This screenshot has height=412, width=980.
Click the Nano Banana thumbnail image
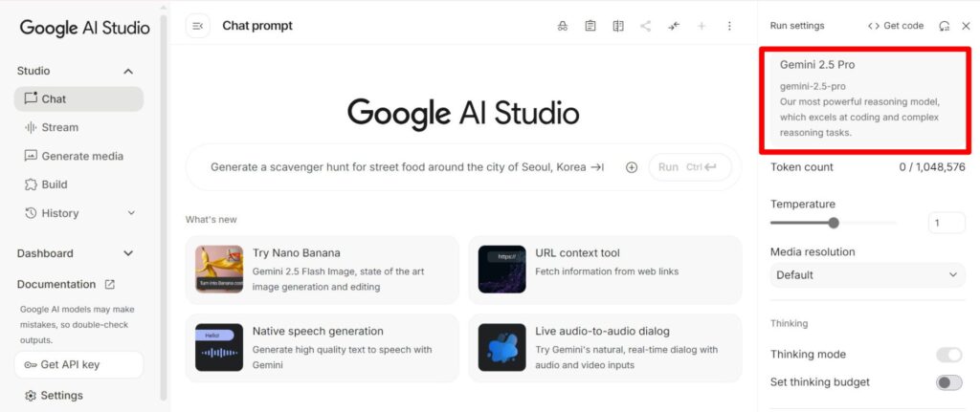(219, 269)
